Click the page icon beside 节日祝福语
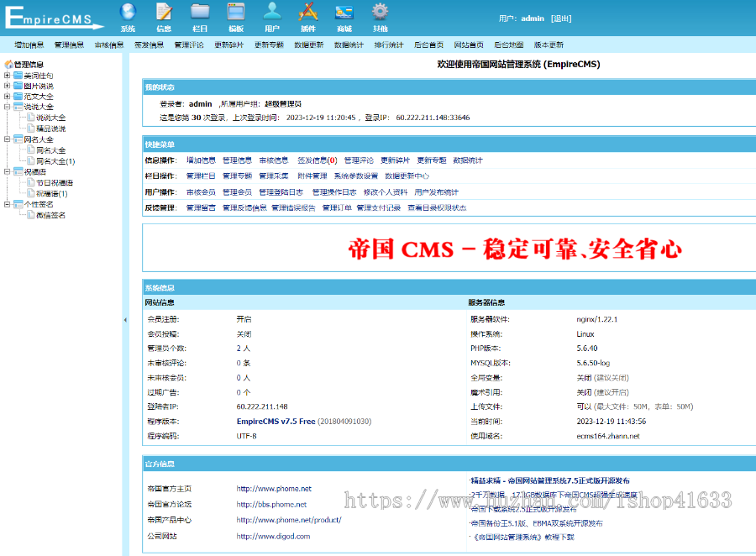The image size is (756, 556). tap(31, 182)
